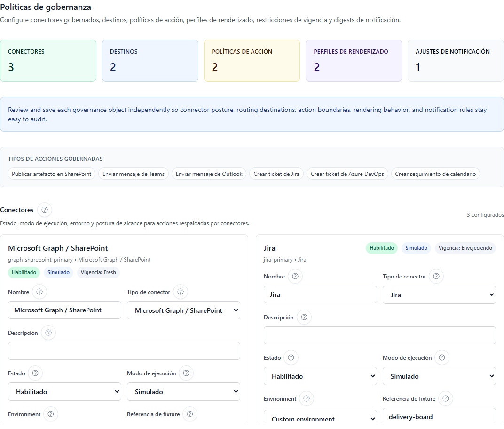Select the Conectores summary card
Image resolution: width=504 pixels, height=429 pixels.
[48, 61]
